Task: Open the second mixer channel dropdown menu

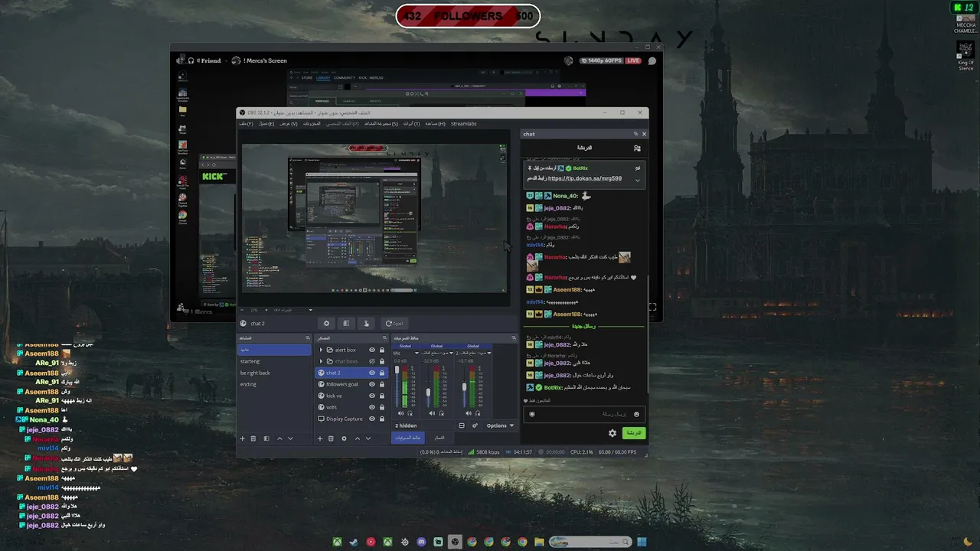Action: [452, 353]
